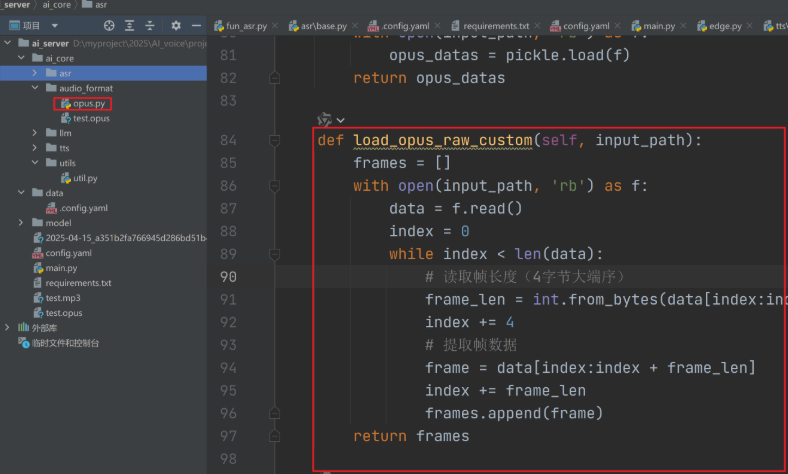The width and height of the screenshot is (788, 474).
Task: Select .config.yaml under data folder
Action: point(77,208)
